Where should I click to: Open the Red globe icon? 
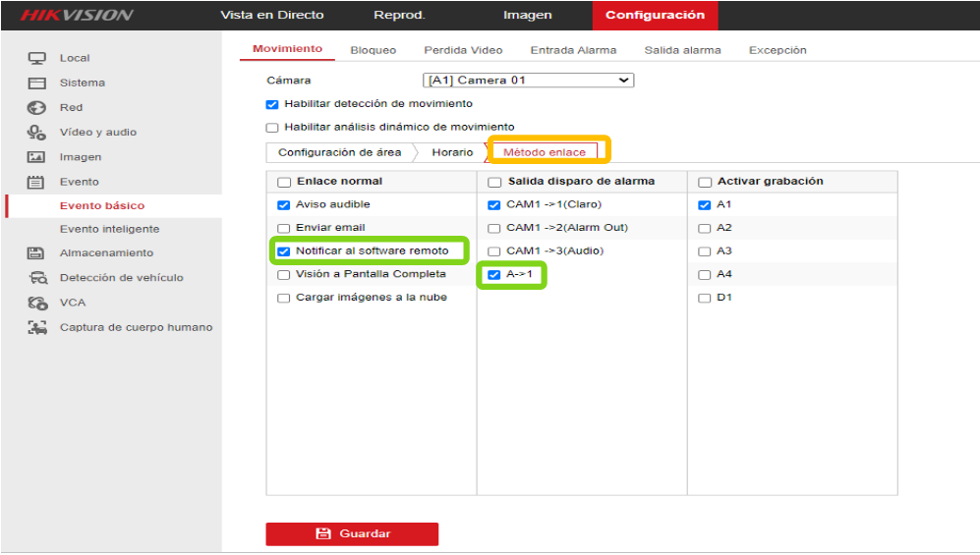coord(37,107)
